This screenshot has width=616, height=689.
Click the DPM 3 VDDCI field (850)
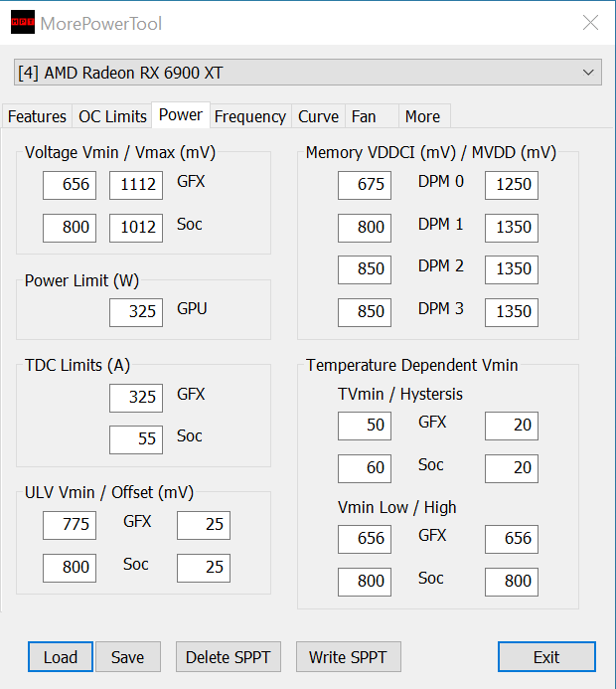tap(365, 312)
